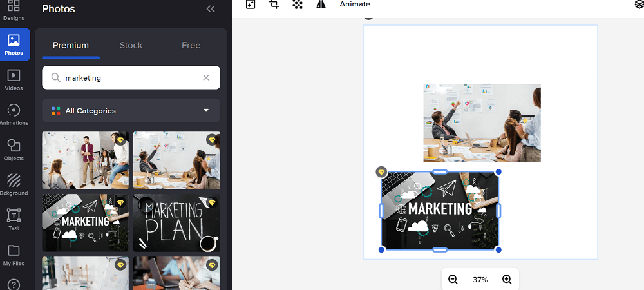Open the Videos sidebar section
Viewport: 644px width, 290px height.
pos(14,80)
